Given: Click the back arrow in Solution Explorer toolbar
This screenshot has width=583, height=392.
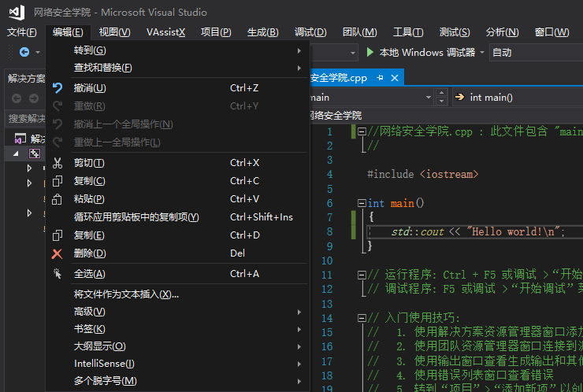Looking at the screenshot, I should click(x=17, y=98).
